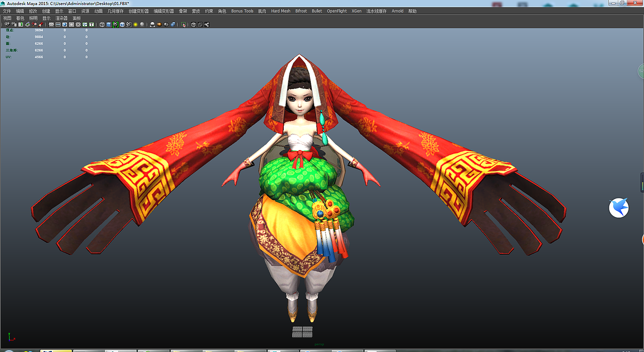The image size is (644, 352).
Task: Switch viewport to Wireframe shading
Action: point(102,24)
